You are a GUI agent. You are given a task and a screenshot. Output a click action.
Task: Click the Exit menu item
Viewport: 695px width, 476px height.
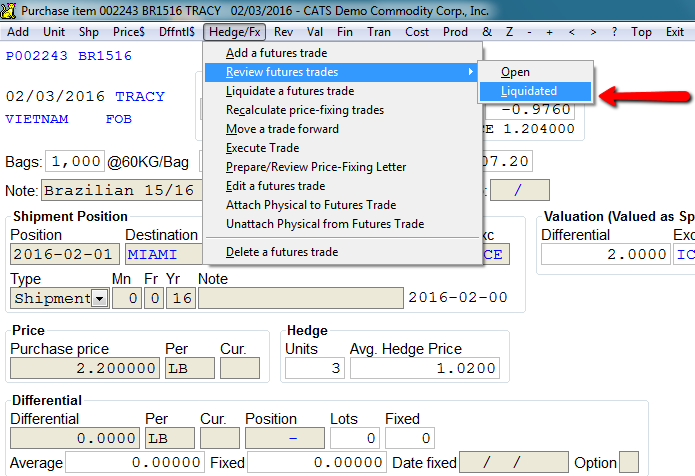[x=675, y=32]
